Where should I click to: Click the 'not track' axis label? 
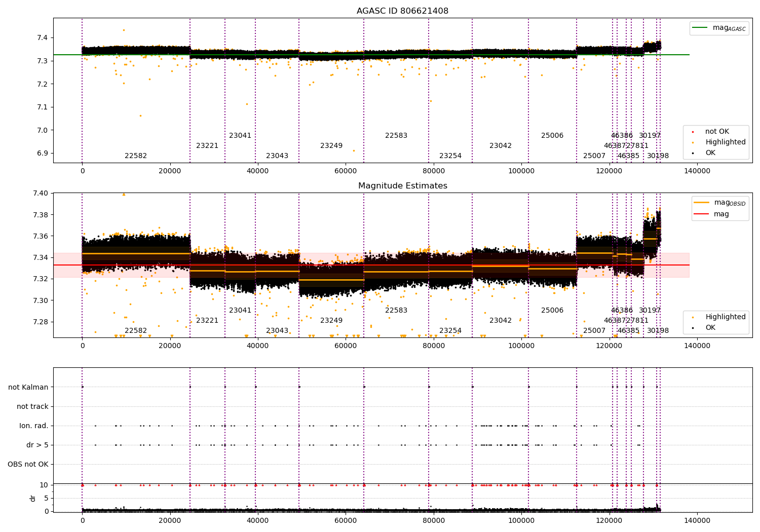click(32, 406)
